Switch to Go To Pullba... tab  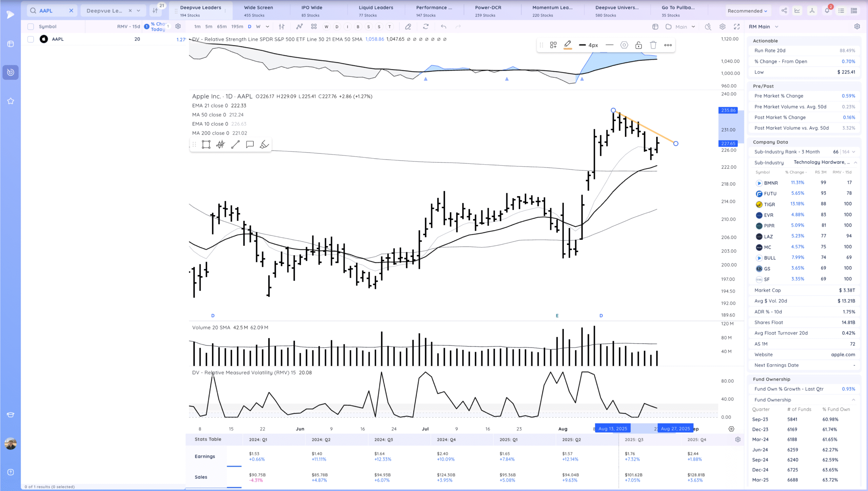tap(678, 11)
